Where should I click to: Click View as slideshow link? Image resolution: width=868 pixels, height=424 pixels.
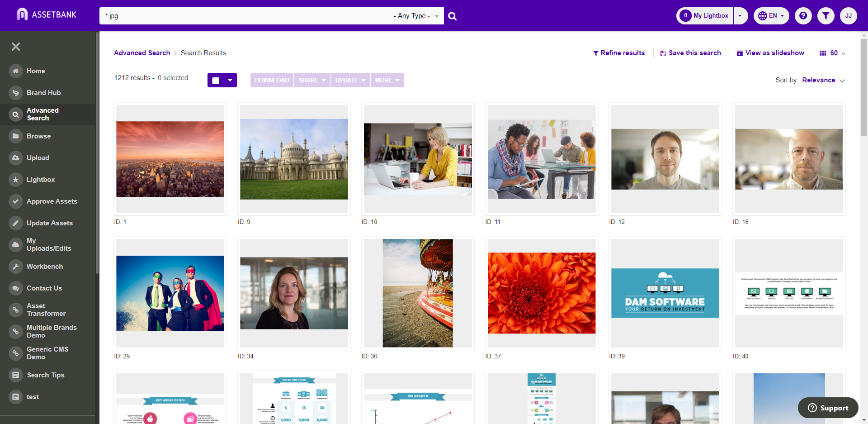pos(770,53)
